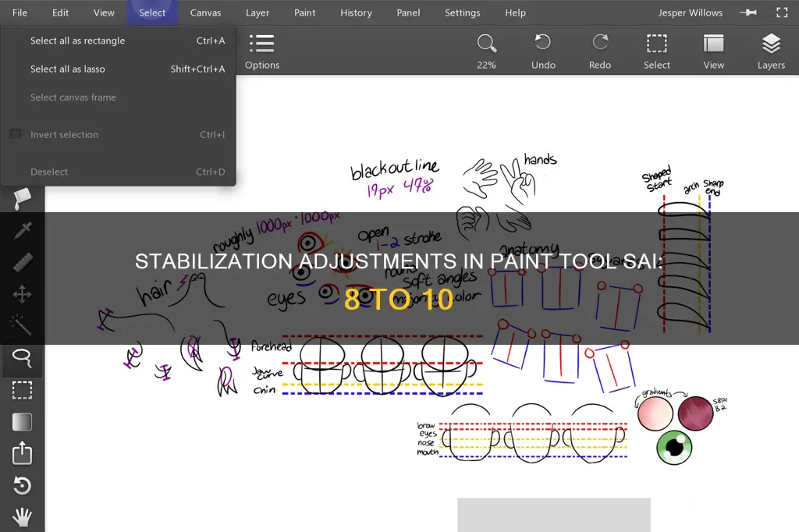Select the ruler tool in left toolbar
This screenshot has width=799, height=532.
point(22,262)
